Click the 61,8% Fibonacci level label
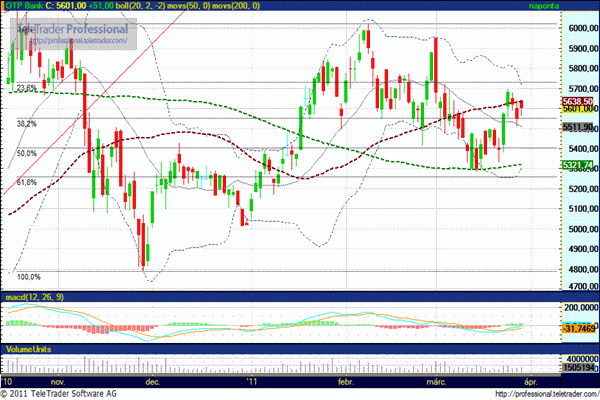This screenshot has height=400, width=600. pos(27,182)
